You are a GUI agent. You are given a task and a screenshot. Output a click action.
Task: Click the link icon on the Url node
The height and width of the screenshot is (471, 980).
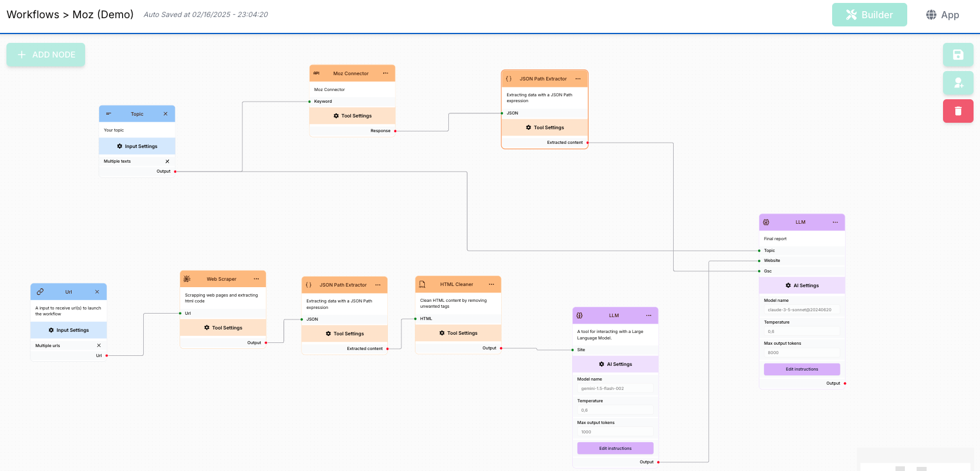(x=40, y=292)
